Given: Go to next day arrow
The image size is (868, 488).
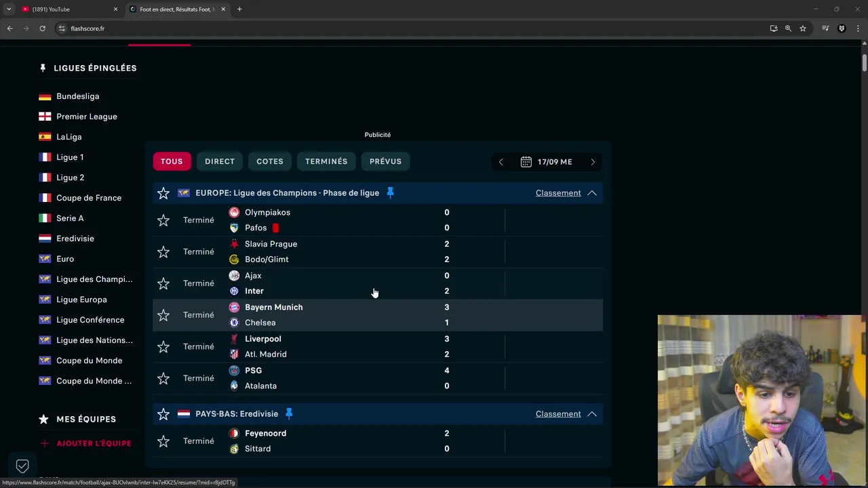Looking at the screenshot, I should tap(593, 162).
